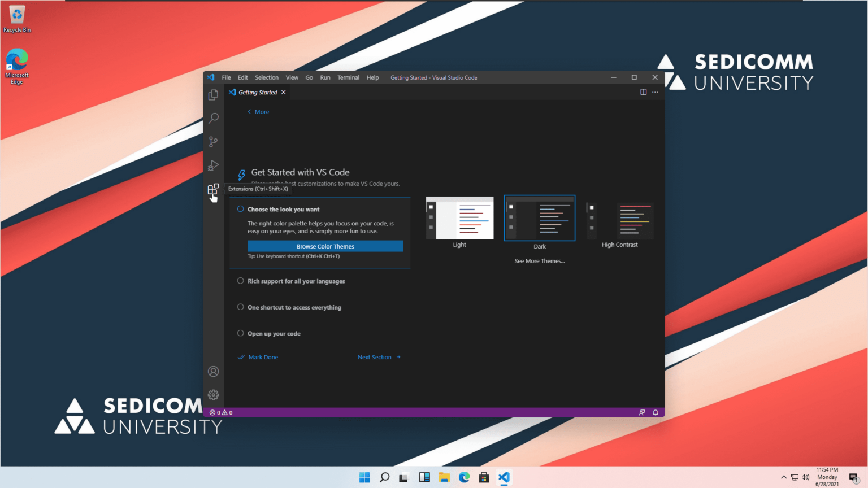Viewport: 868px width, 488px height.
Task: Open the Selection menu
Action: [267, 77]
